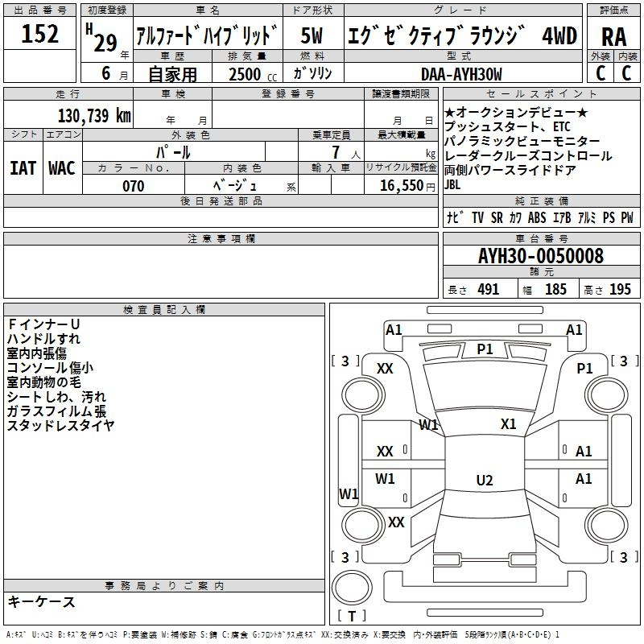Click PS equipment code

pyautogui.click(x=609, y=217)
